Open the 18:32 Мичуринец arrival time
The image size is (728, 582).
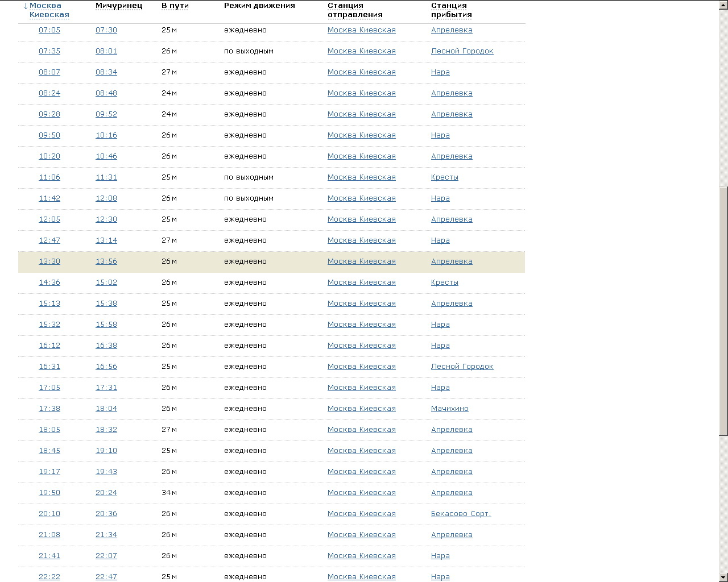tap(106, 430)
